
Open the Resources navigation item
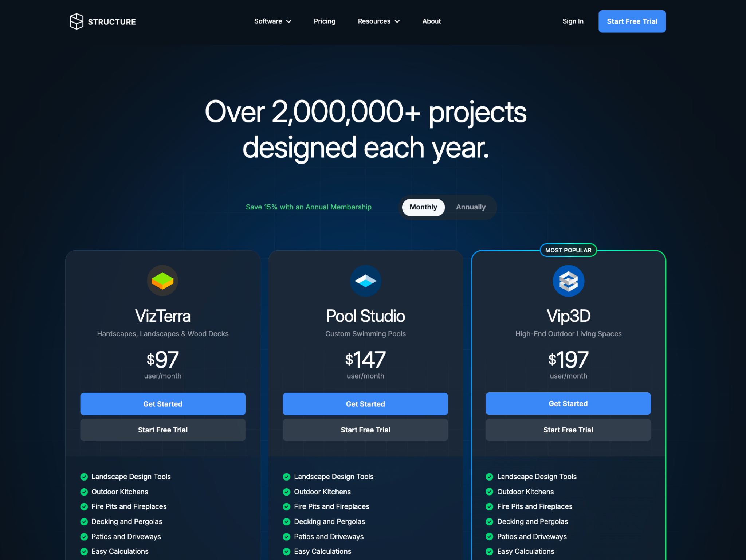[379, 21]
